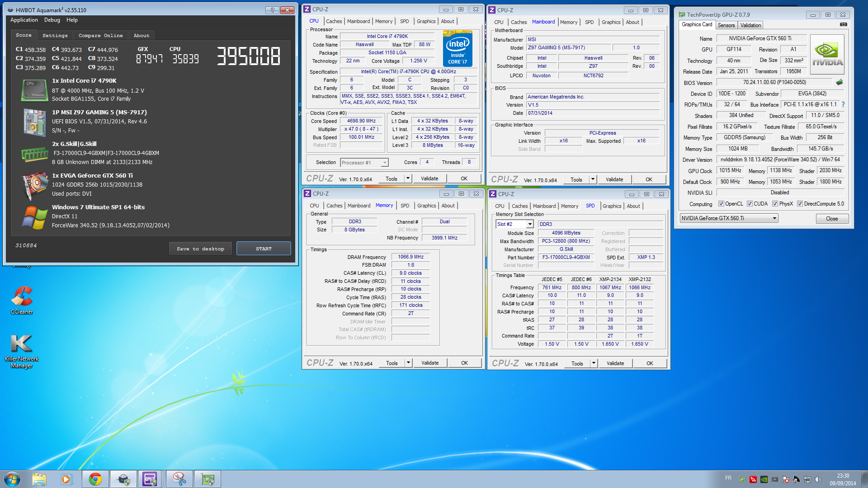Viewport: 868px width, 488px height.
Task: Switch to the Compare Online tab in Aquamark
Action: [x=100, y=35]
